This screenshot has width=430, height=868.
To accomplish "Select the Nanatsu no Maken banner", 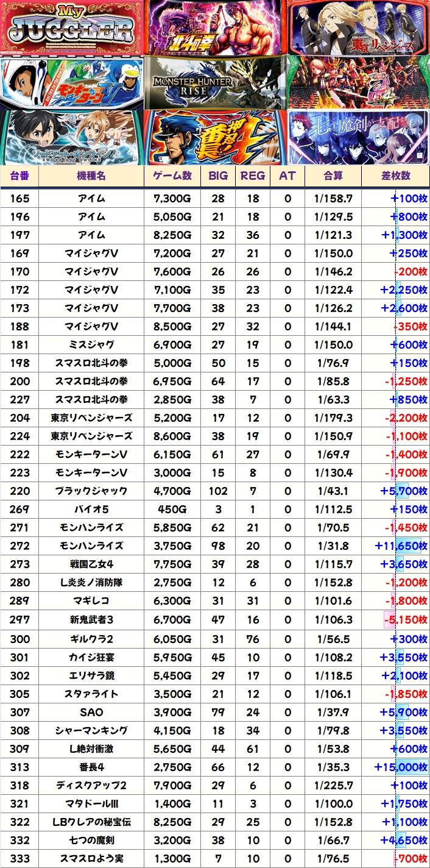I will (x=358, y=137).
